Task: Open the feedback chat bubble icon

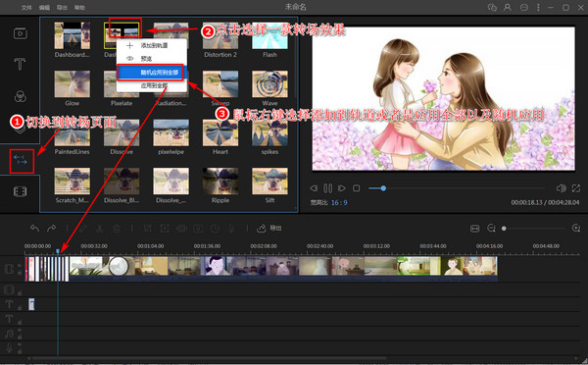Action: point(524,7)
